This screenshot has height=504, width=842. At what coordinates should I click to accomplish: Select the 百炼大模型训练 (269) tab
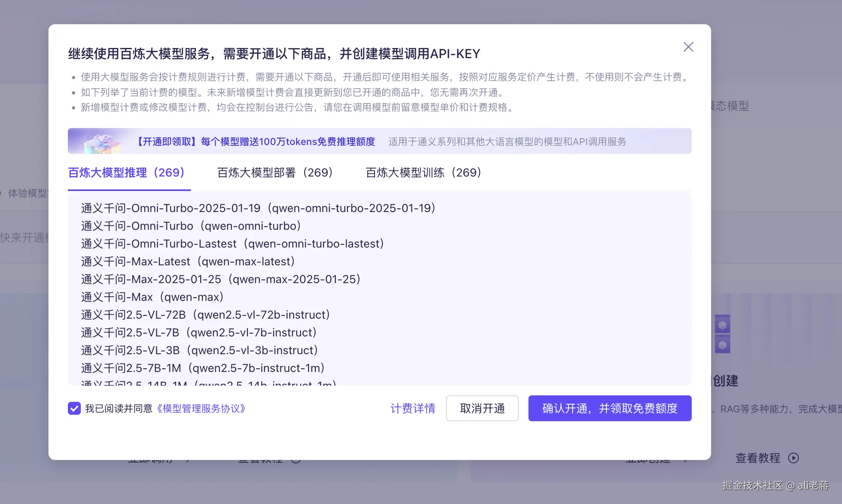coord(423,173)
